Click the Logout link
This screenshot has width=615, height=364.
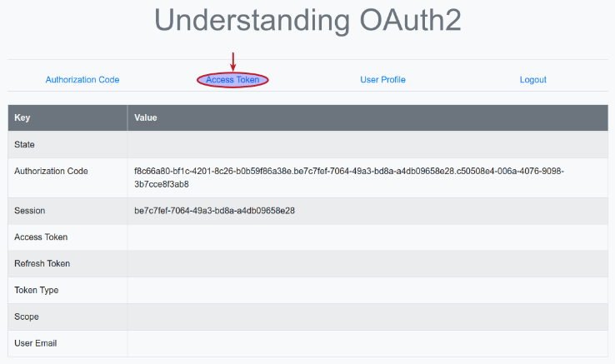pyautogui.click(x=532, y=80)
